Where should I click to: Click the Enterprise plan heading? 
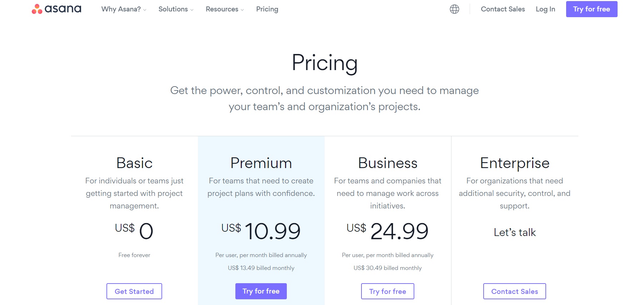pos(514,163)
